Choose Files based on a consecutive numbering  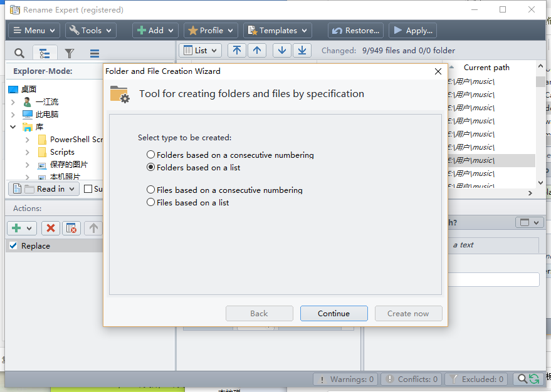pyautogui.click(x=150, y=190)
